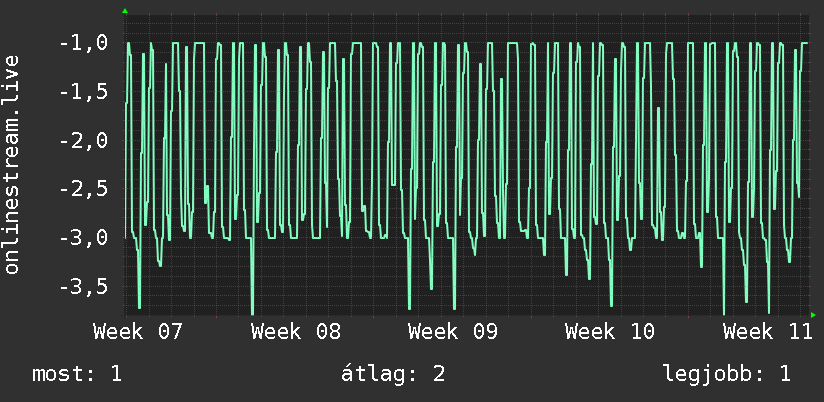This screenshot has width=824, height=402.
Task: Click the red dotted gridline at -3,0
Action: [x=468, y=238]
